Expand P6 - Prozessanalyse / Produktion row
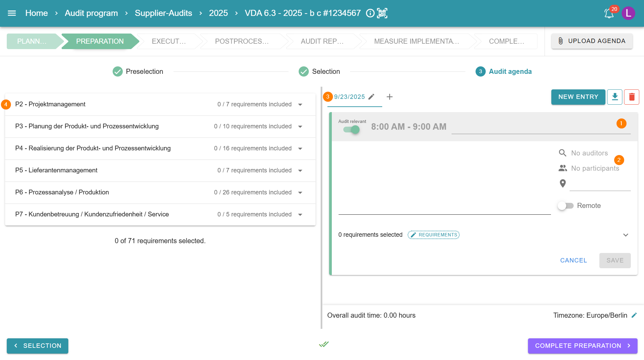This screenshot has width=644, height=360. (300, 192)
